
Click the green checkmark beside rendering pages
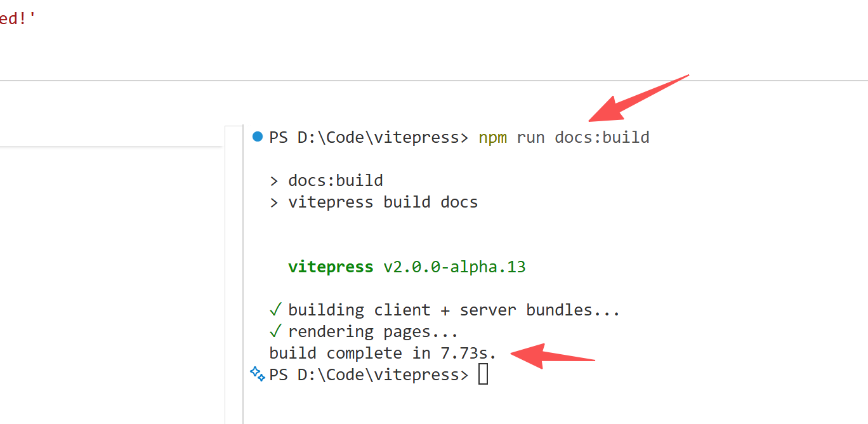[x=275, y=331]
